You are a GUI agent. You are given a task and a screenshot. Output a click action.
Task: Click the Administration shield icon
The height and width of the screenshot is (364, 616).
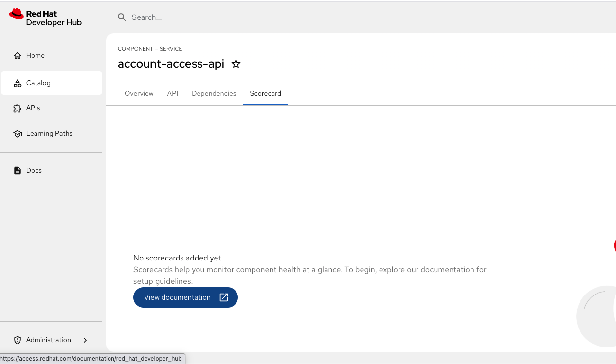tap(18, 340)
